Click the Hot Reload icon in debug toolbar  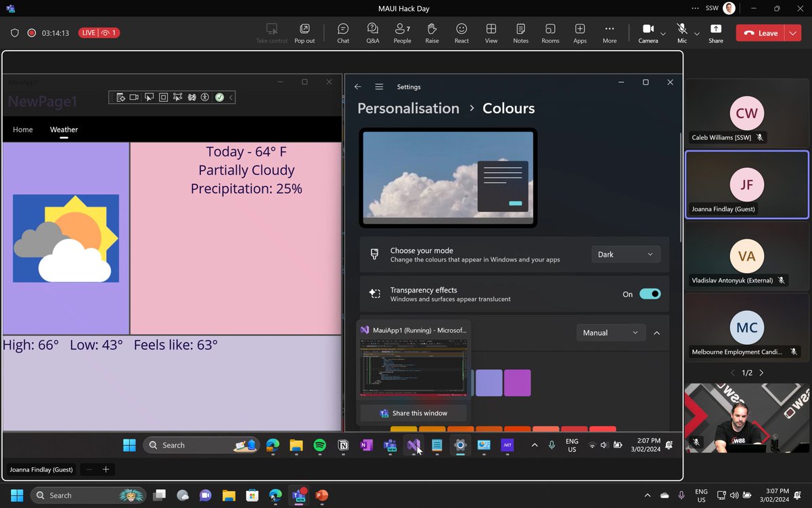pos(191,98)
